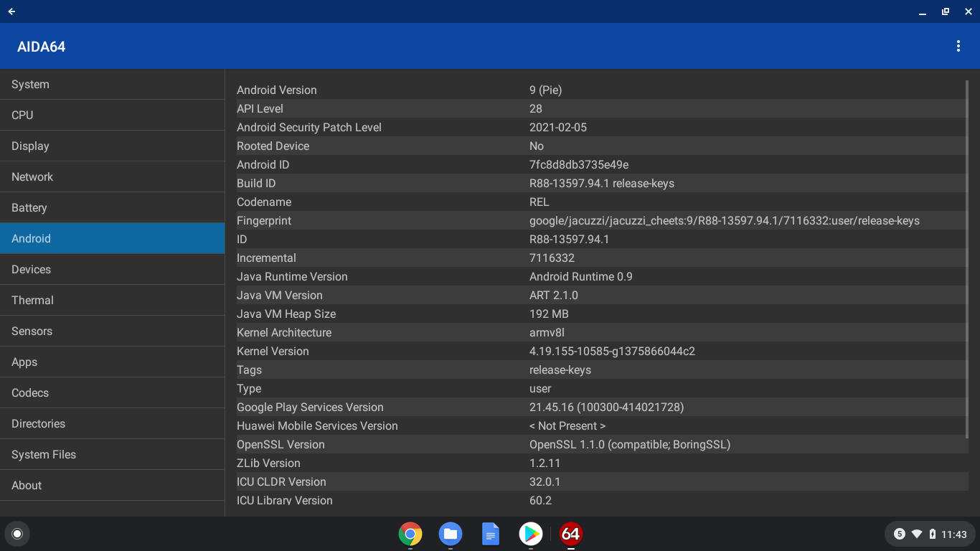Click the Huawei Mobile Services Not Present value
Viewport: 980px width, 551px height.
point(567,425)
